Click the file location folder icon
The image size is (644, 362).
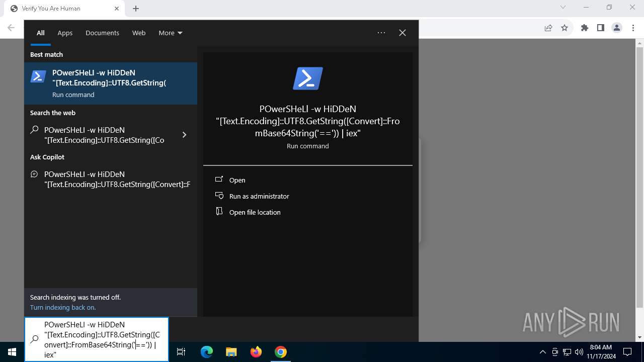219,212
